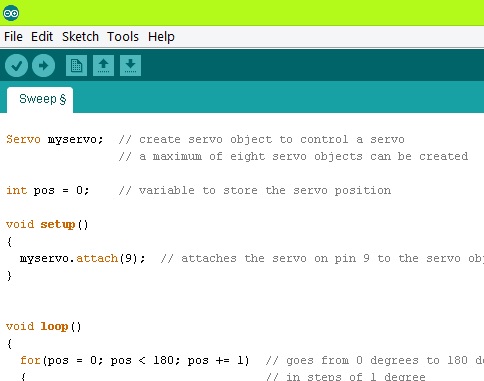Open the Help menu
This screenshot has height=381, width=484.
[x=161, y=37]
